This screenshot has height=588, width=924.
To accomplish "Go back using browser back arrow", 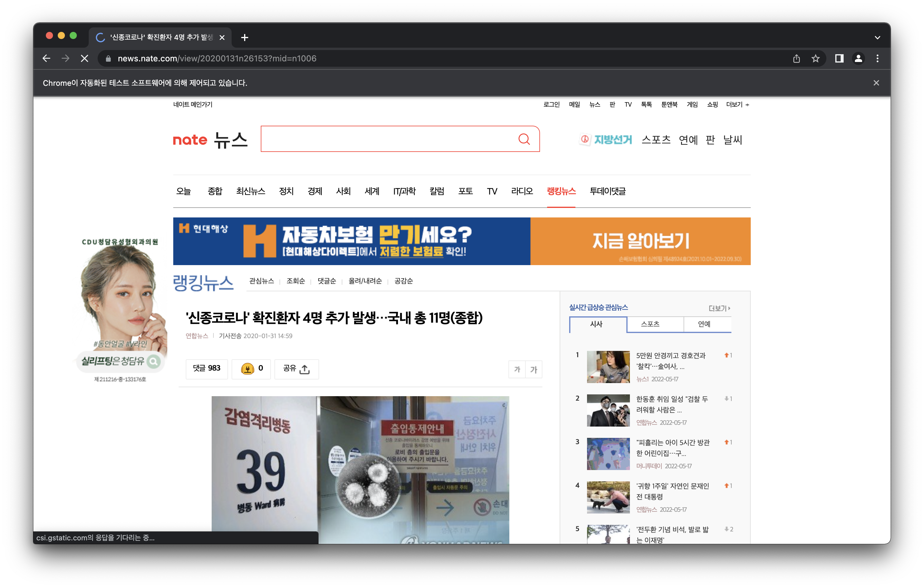I will [x=46, y=58].
